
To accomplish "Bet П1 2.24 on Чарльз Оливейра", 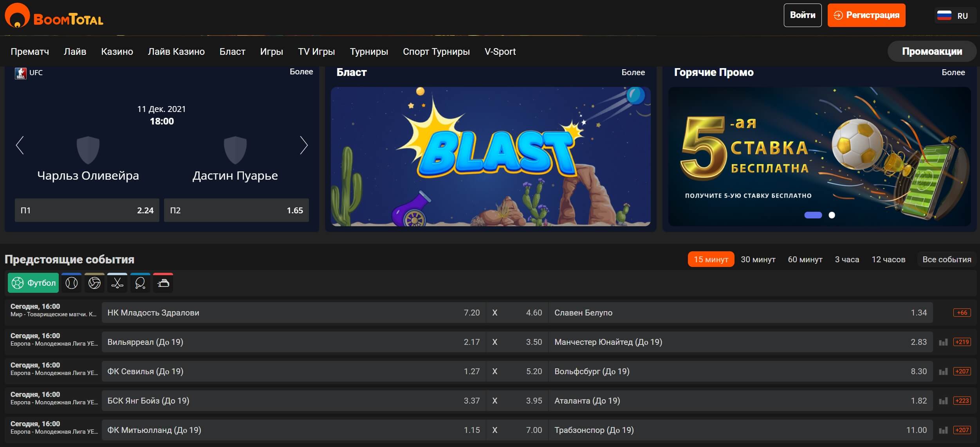I will tap(87, 210).
